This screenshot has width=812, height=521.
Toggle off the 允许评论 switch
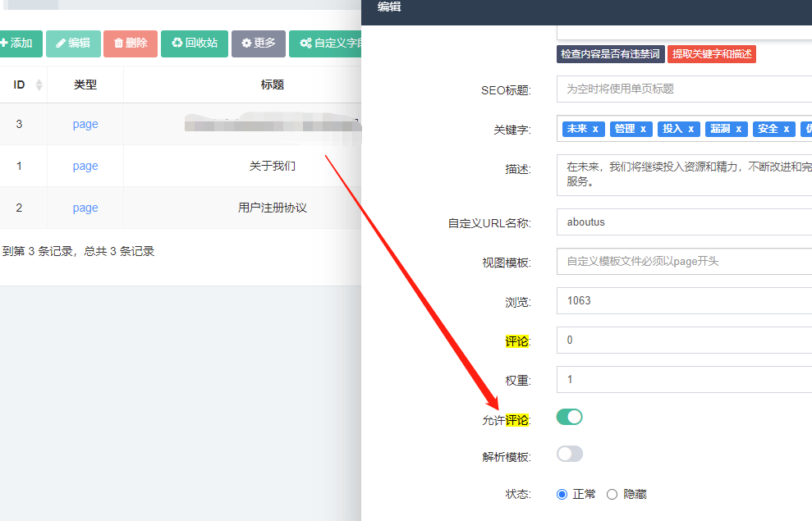570,417
